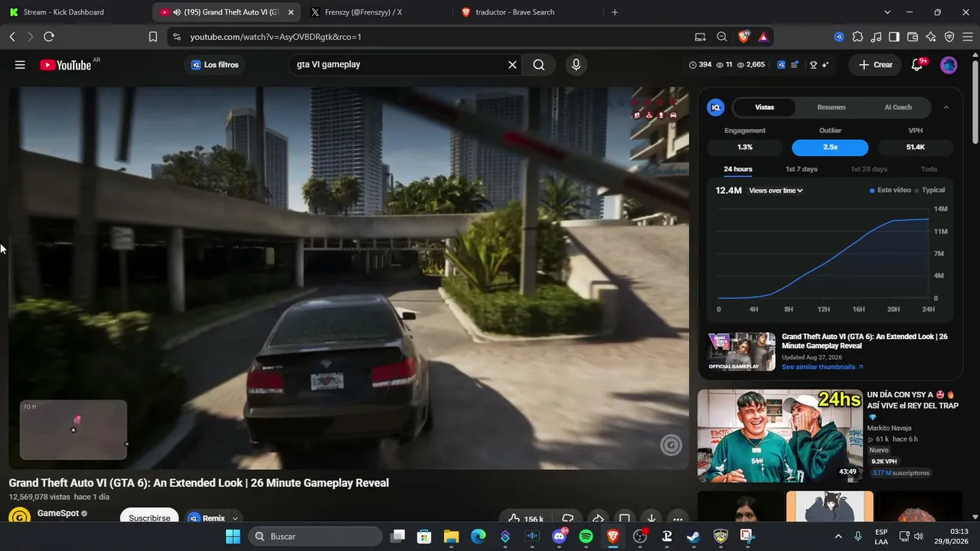Open the Official Gameplay thumbnail preview
This screenshot has height=551, width=980.
click(741, 352)
